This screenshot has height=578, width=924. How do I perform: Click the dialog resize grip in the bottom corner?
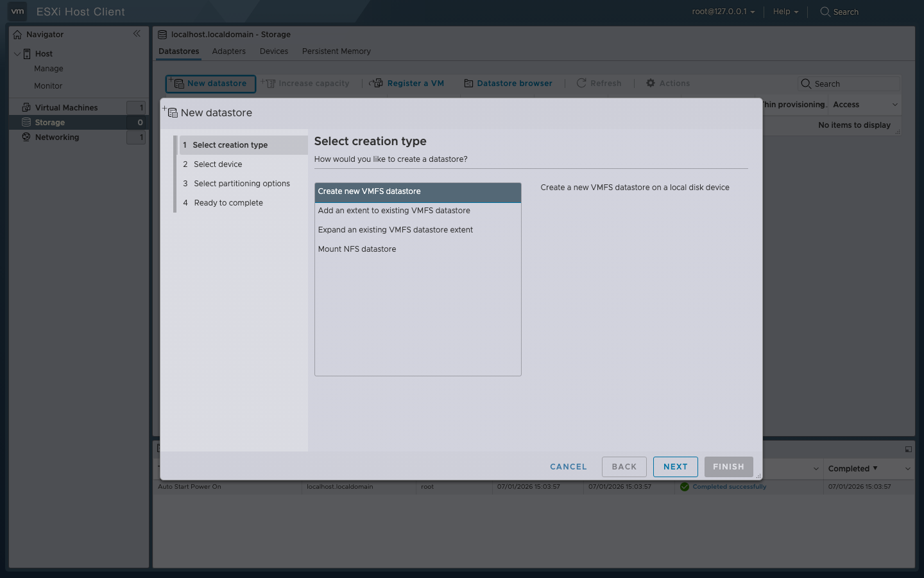point(758,476)
